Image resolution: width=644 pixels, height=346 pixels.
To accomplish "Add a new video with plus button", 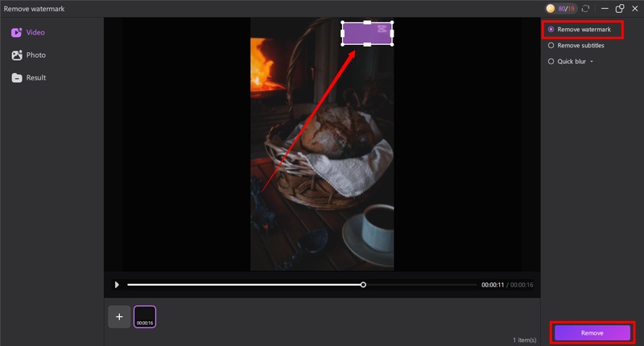I will [x=119, y=317].
